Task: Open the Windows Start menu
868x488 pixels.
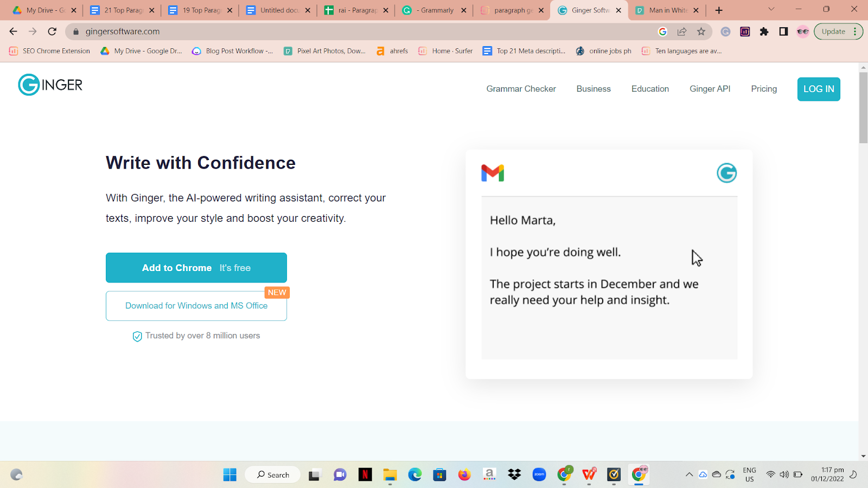Action: pyautogui.click(x=230, y=474)
